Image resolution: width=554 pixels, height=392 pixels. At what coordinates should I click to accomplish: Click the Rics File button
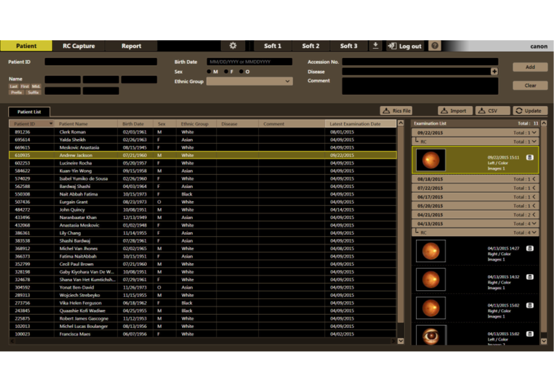[x=396, y=111]
